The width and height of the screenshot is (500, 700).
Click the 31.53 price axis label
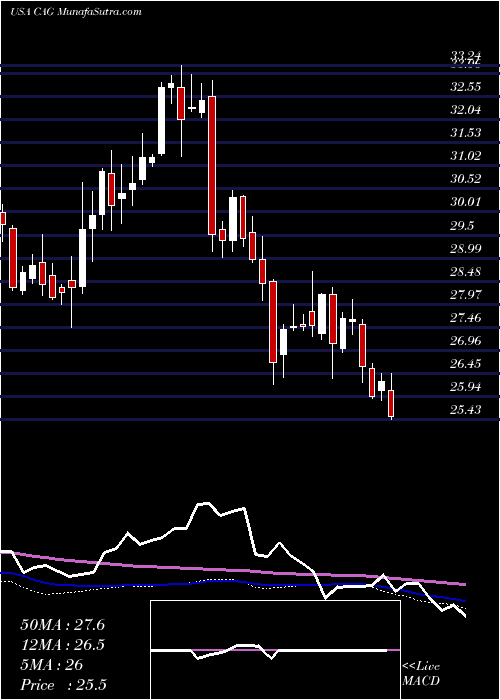coord(466,133)
